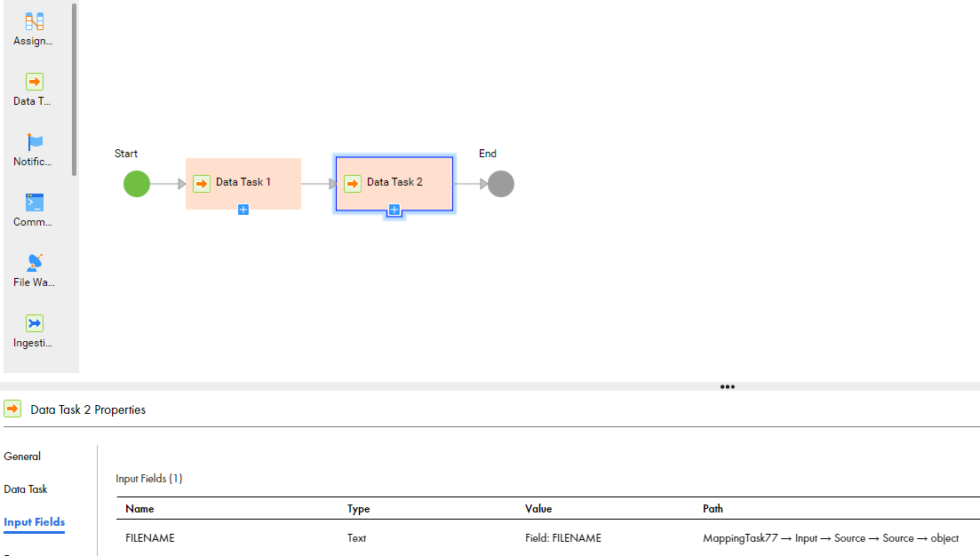980x556 pixels.
Task: Select the Data Task 1 step label
Action: tap(243, 182)
